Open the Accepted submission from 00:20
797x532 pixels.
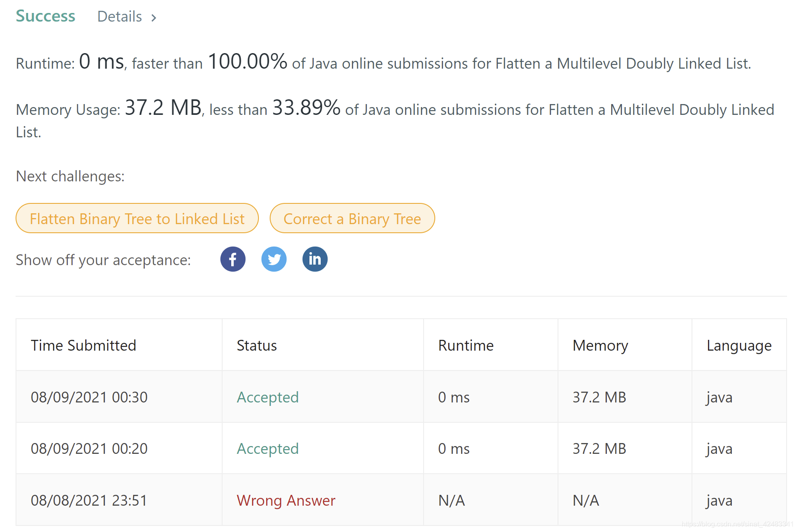click(268, 449)
